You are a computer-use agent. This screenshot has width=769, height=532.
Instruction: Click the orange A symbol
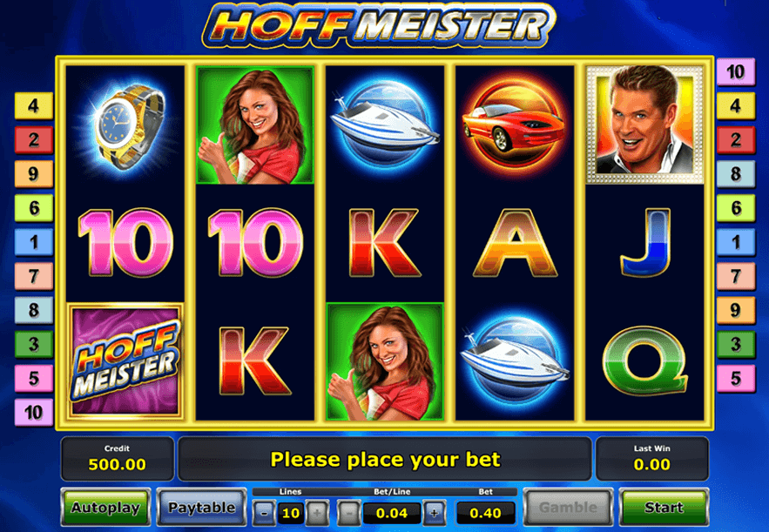(x=515, y=243)
